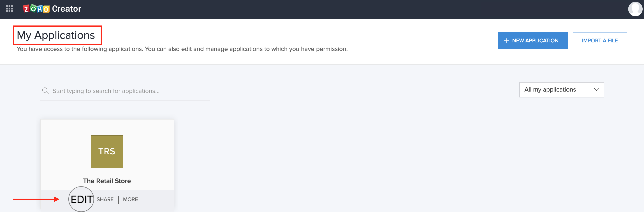Click the Creator product name text
This screenshot has height=212, width=644.
(67, 9)
